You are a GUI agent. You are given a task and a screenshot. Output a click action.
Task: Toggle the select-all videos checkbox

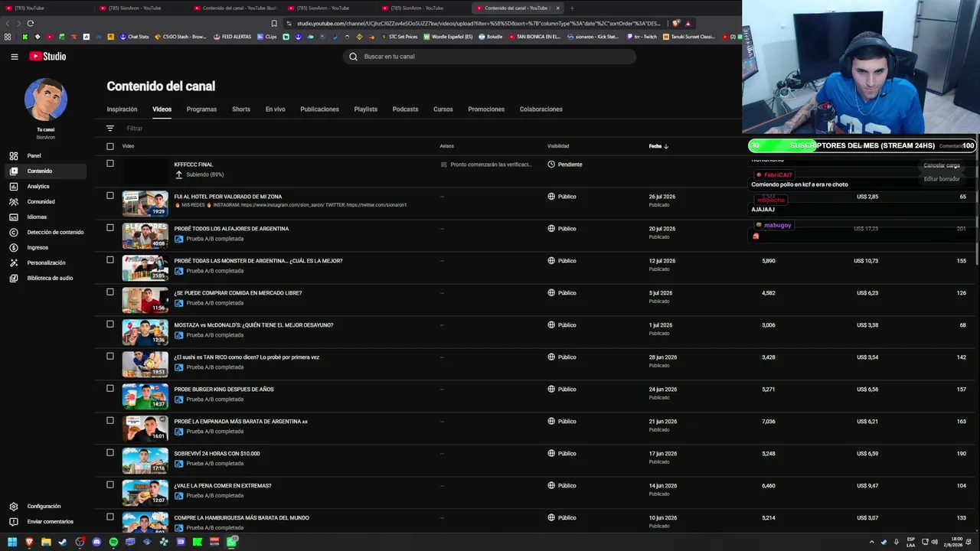tap(110, 146)
